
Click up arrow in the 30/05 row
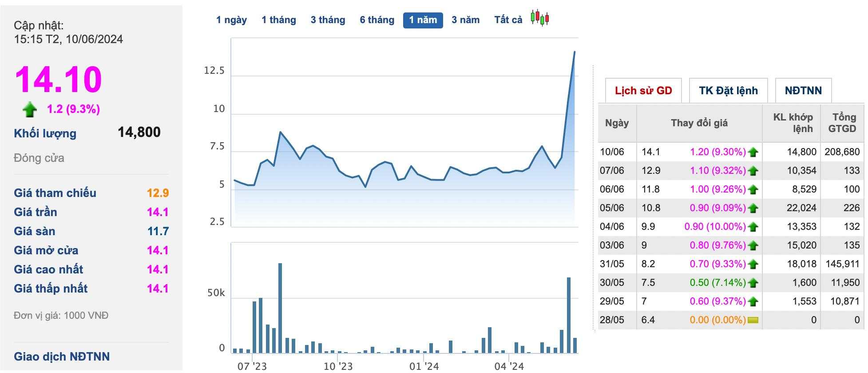753,283
